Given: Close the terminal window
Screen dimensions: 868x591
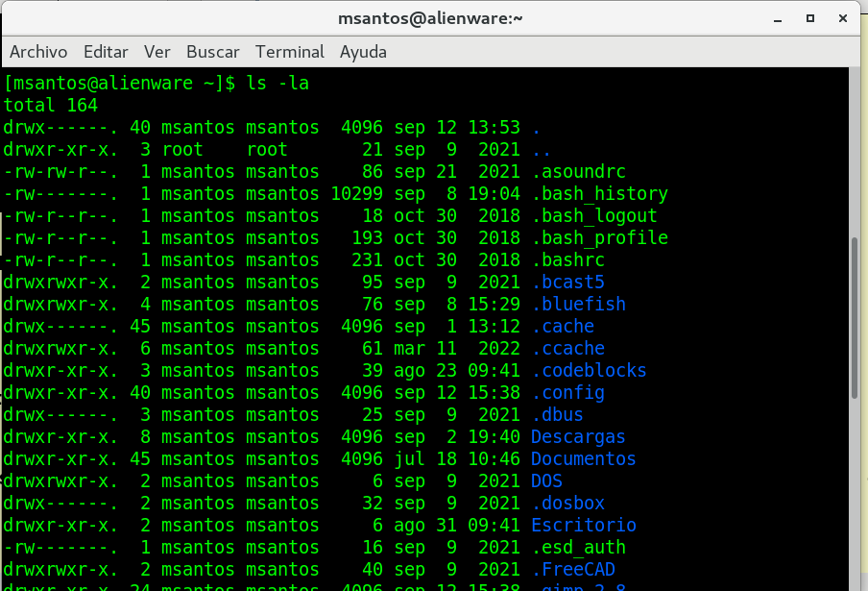Looking at the screenshot, I should click(x=842, y=18).
